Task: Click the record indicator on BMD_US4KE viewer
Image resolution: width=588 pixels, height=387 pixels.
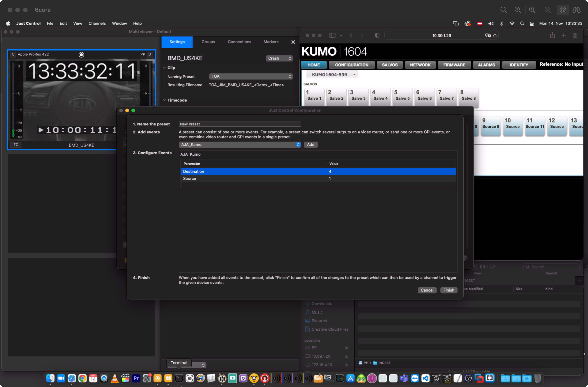Action: pyautogui.click(x=81, y=54)
